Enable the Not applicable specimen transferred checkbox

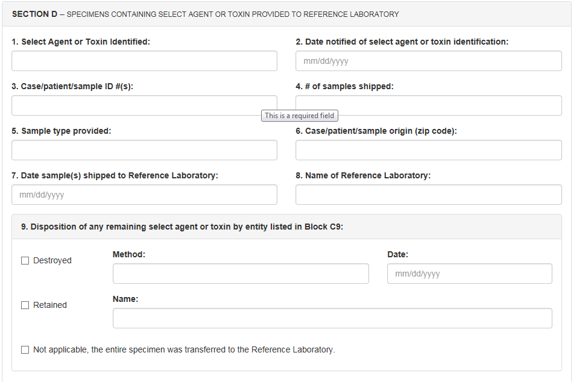[x=25, y=350]
